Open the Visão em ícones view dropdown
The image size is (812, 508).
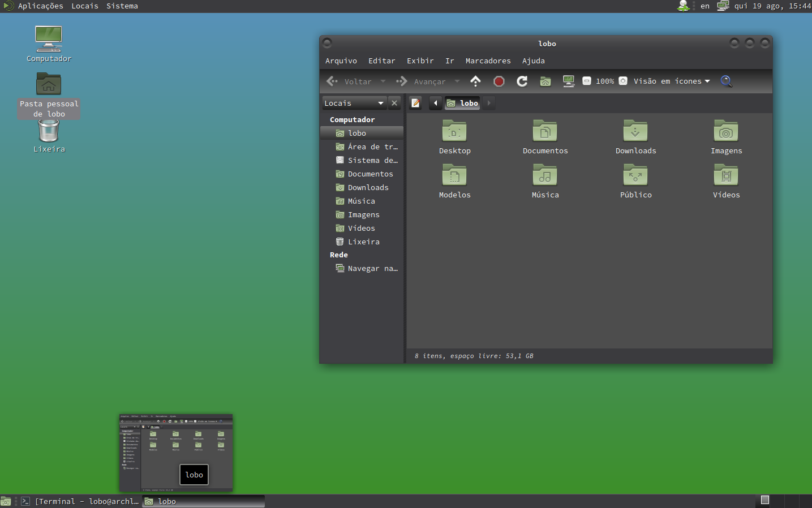671,81
